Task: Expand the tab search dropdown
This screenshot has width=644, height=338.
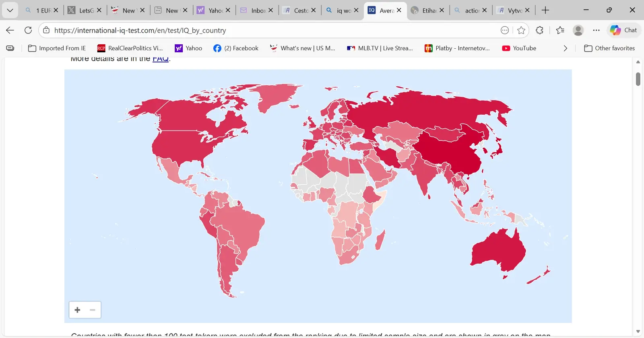Action: tap(10, 10)
